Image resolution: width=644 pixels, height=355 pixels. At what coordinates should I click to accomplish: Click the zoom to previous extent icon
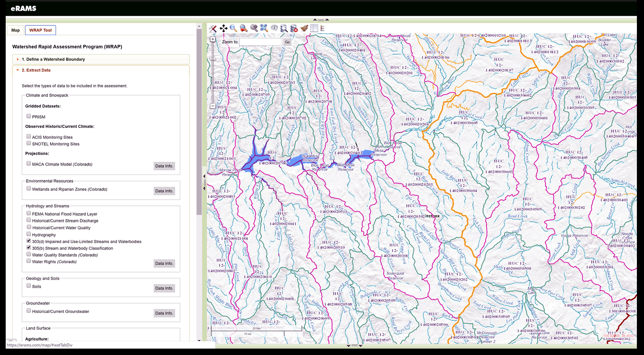point(243,28)
